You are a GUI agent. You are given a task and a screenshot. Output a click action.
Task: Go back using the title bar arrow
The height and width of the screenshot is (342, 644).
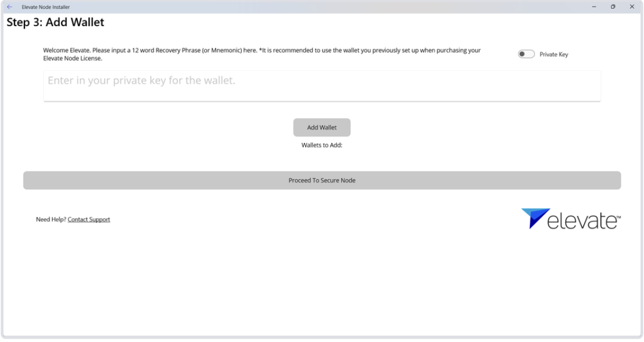[9, 6]
